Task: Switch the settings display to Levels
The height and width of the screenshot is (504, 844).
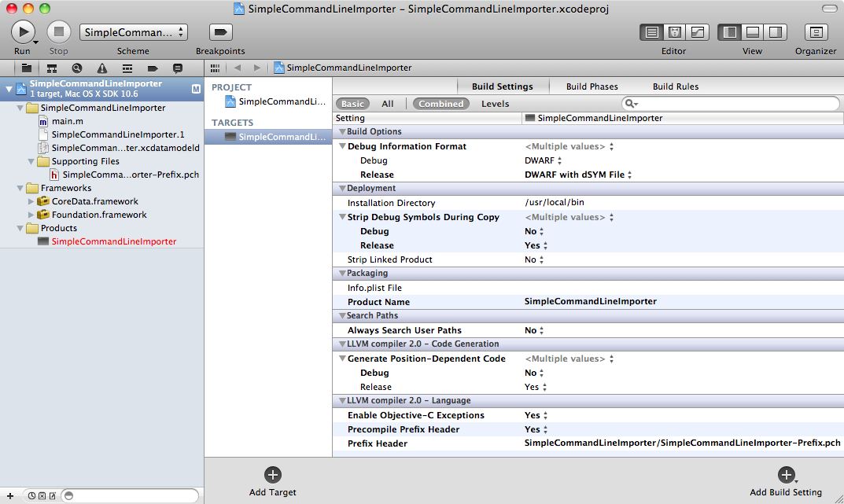Action: tap(495, 104)
